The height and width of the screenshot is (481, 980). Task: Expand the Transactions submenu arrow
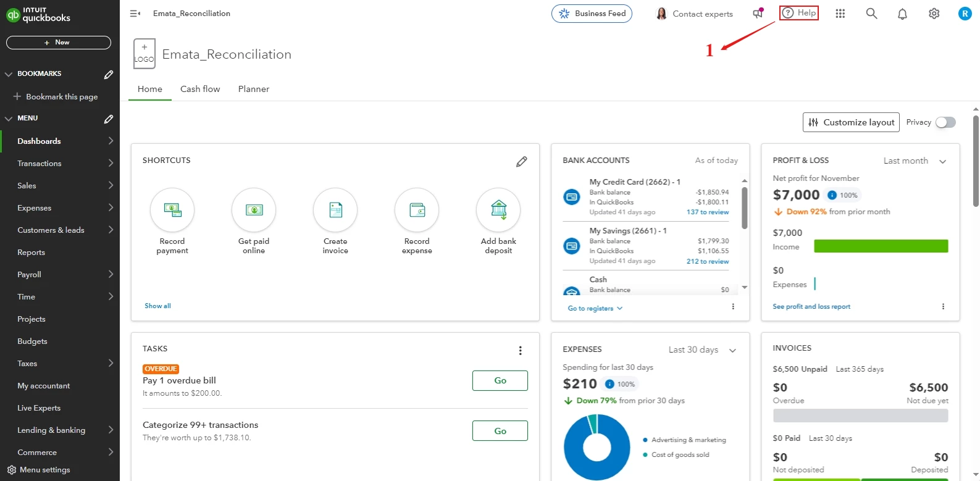tap(111, 163)
